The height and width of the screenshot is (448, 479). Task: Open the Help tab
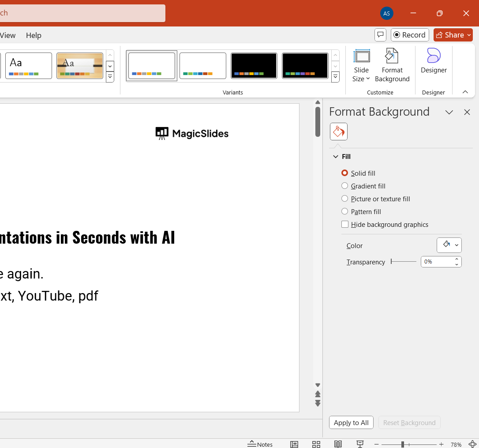point(34,35)
